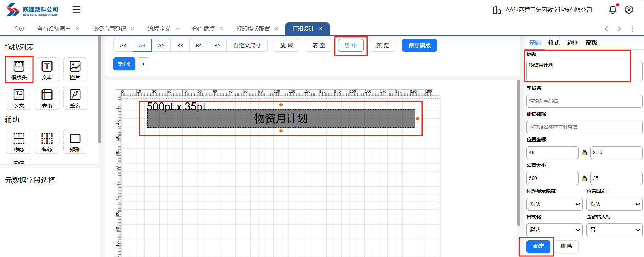Open the 打印模版配置 tab

pos(253,29)
